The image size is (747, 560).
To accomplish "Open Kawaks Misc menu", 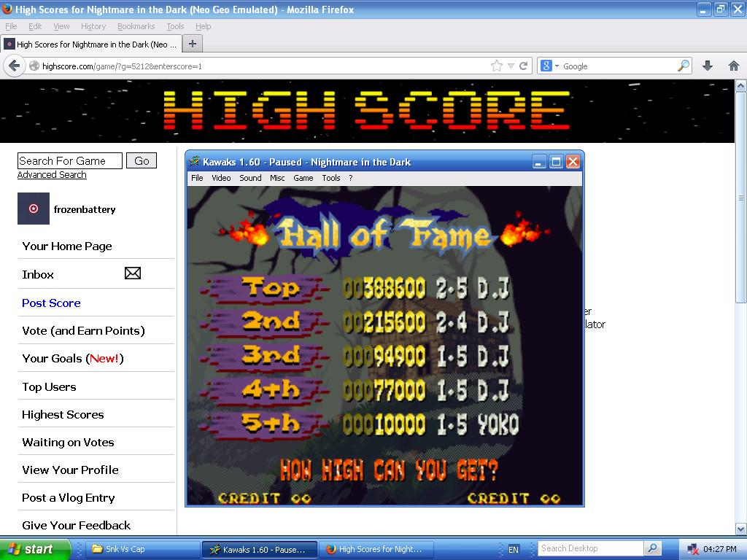I will point(277,178).
